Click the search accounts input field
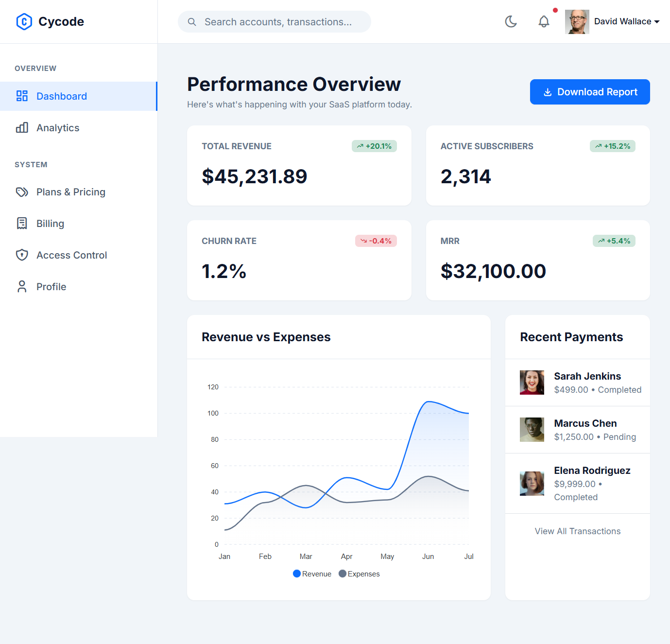 tap(275, 21)
